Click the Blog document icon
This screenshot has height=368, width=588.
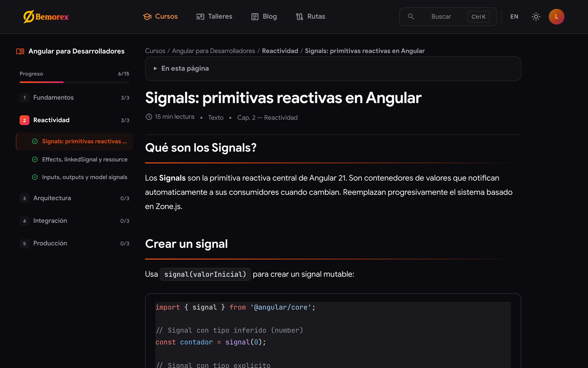click(x=255, y=17)
